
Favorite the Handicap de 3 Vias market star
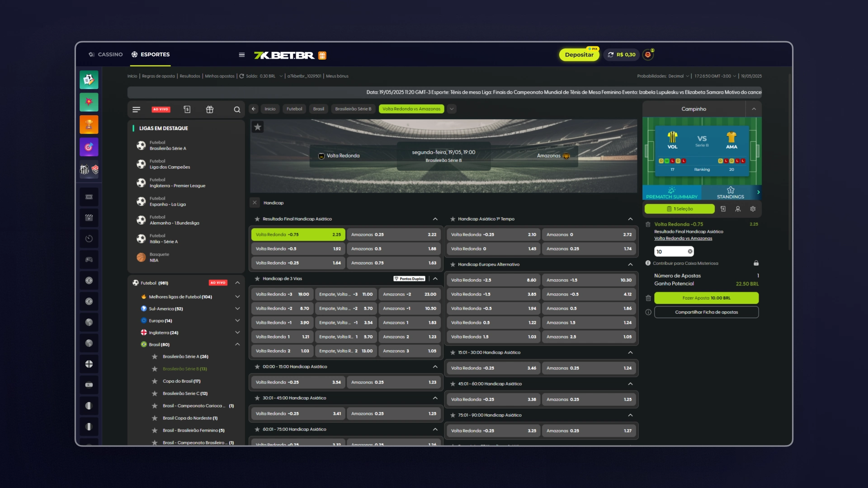coord(257,278)
